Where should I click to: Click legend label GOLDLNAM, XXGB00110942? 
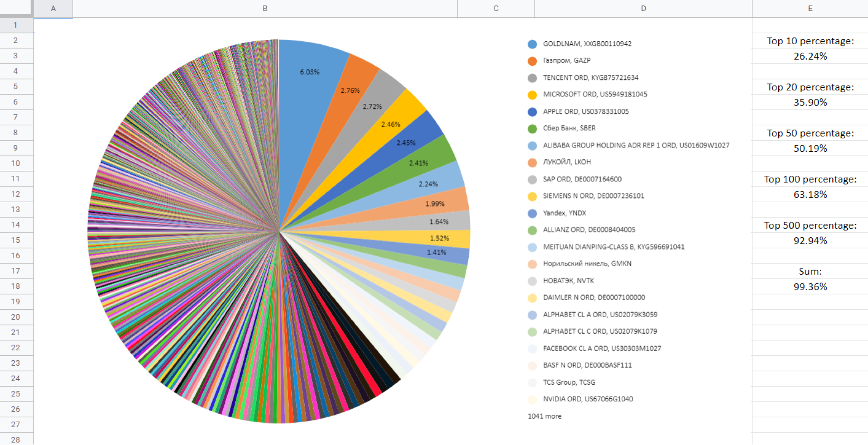[x=587, y=44]
